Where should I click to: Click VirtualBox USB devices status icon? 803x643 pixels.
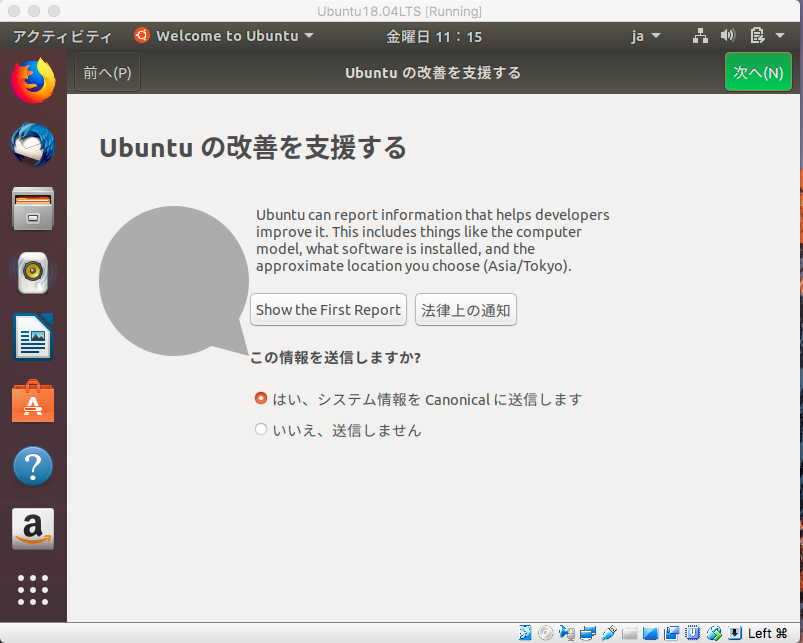pyautogui.click(x=609, y=633)
